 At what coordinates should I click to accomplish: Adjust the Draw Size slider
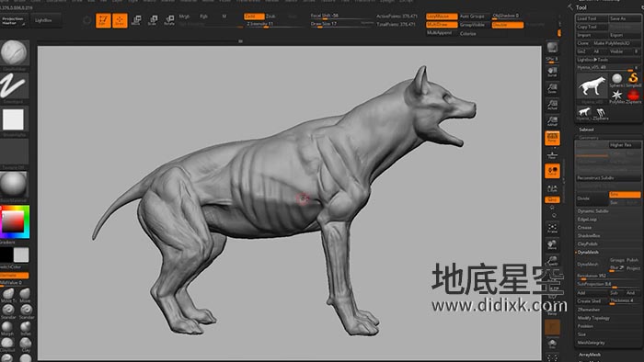pos(341,24)
